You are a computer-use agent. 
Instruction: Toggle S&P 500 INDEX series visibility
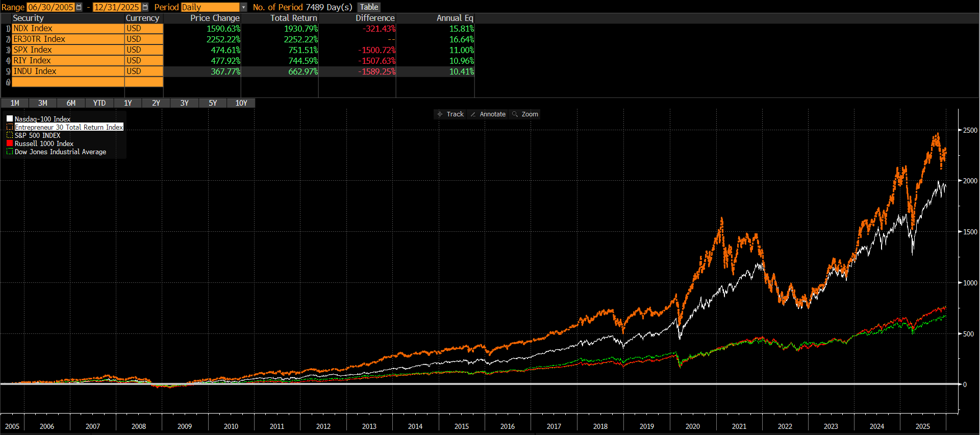10,135
